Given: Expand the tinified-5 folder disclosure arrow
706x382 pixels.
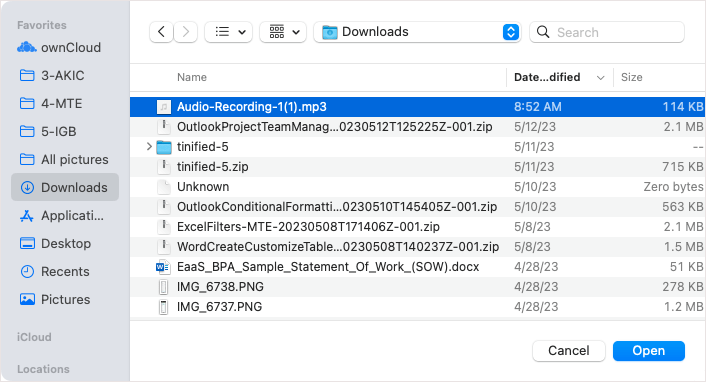Looking at the screenshot, I should point(149,146).
